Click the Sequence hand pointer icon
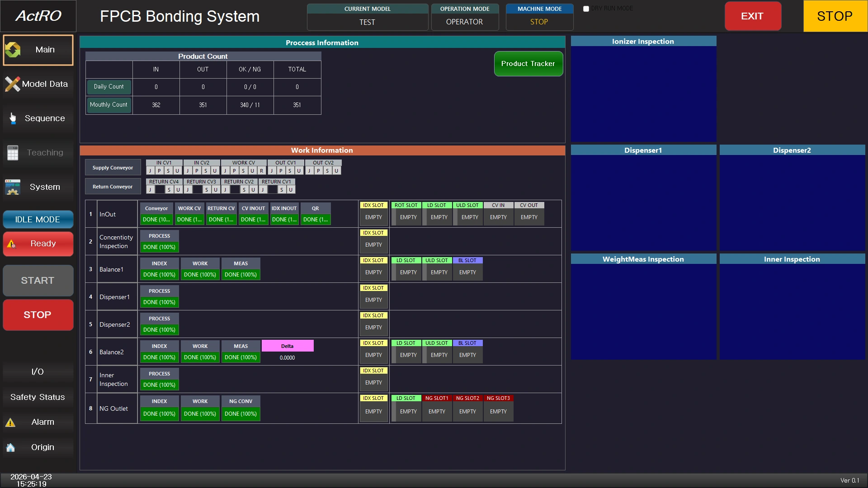The width and height of the screenshot is (868, 488). click(x=13, y=118)
